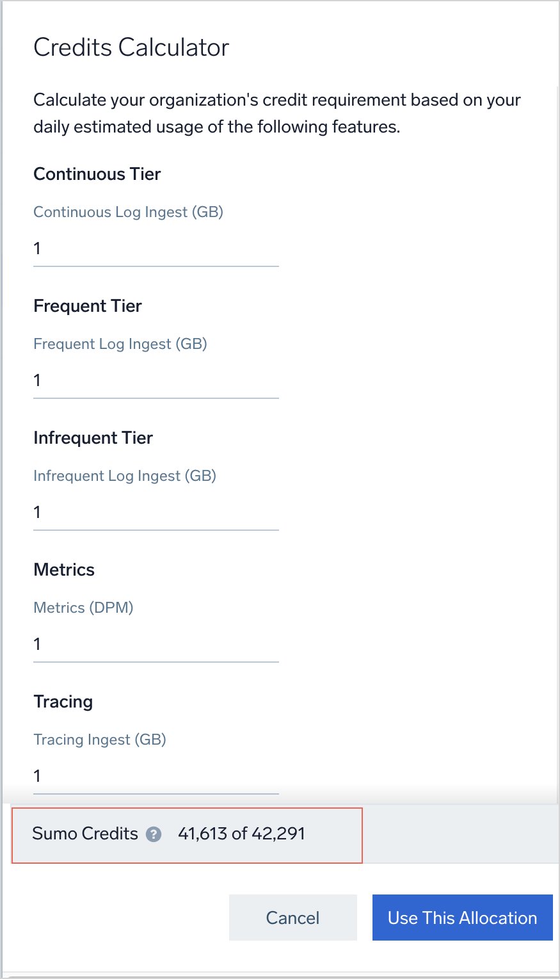Click the 41,613 of 42,291 credits value
The height and width of the screenshot is (979, 560).
coord(241,834)
